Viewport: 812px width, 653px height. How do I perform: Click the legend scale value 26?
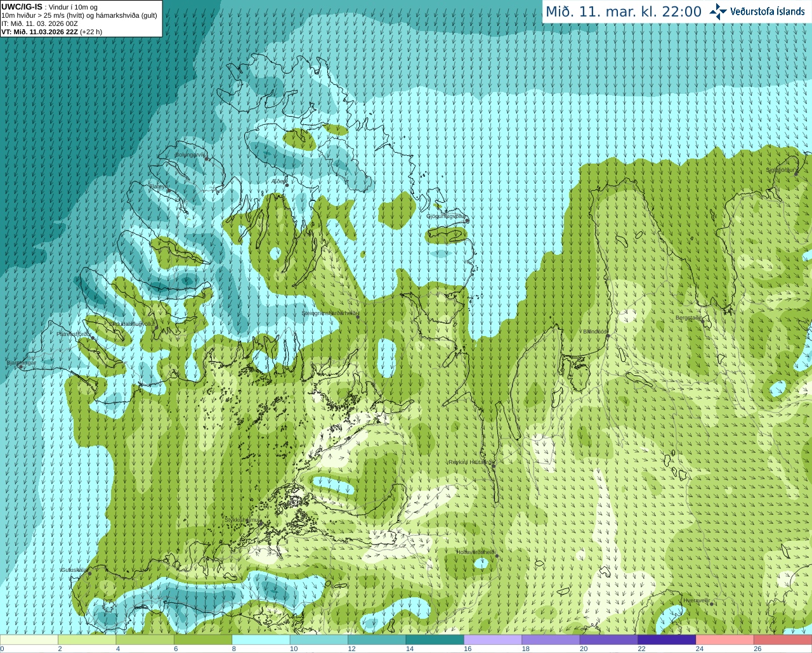pos(757,649)
